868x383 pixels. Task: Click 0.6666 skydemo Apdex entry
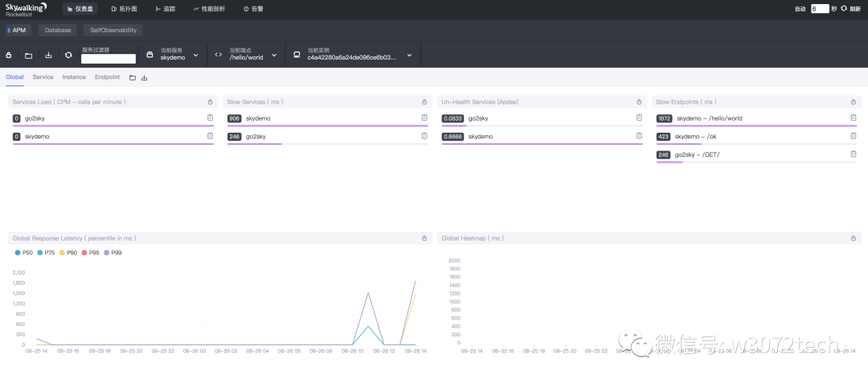pos(542,138)
